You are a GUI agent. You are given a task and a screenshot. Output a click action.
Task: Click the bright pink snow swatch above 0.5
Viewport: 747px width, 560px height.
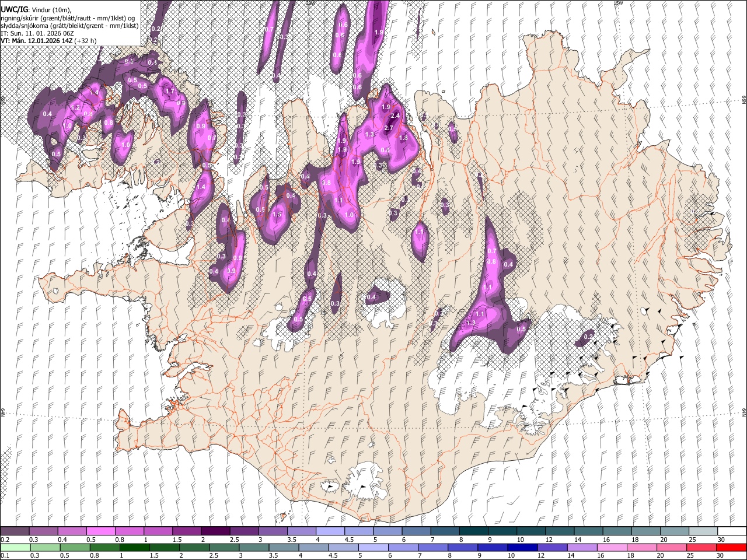100,531
